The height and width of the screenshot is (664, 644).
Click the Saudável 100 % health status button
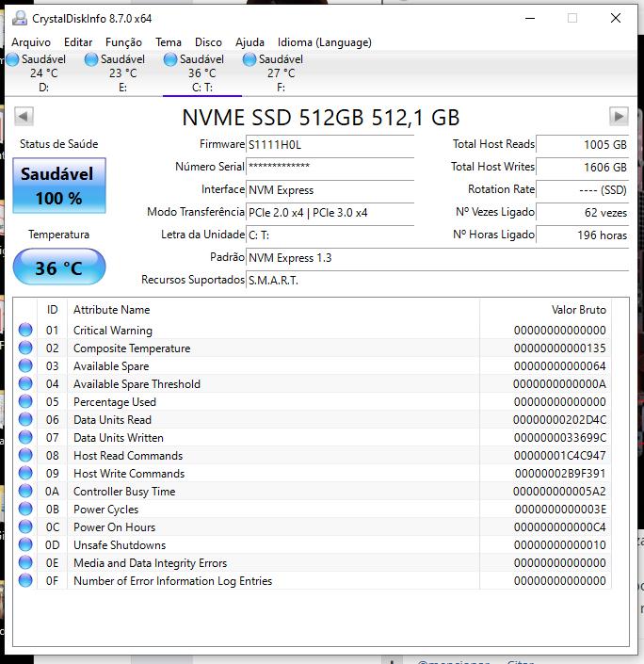click(59, 186)
